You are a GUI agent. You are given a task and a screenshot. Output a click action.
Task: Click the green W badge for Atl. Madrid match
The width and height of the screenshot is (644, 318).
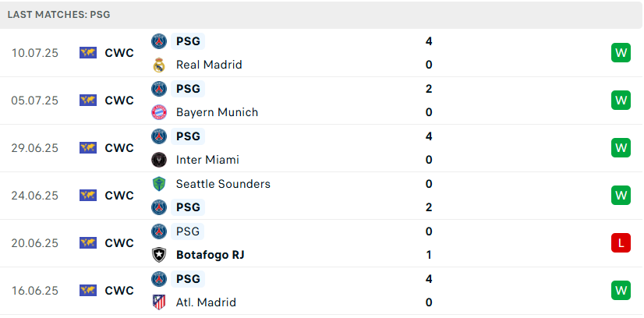tap(621, 291)
